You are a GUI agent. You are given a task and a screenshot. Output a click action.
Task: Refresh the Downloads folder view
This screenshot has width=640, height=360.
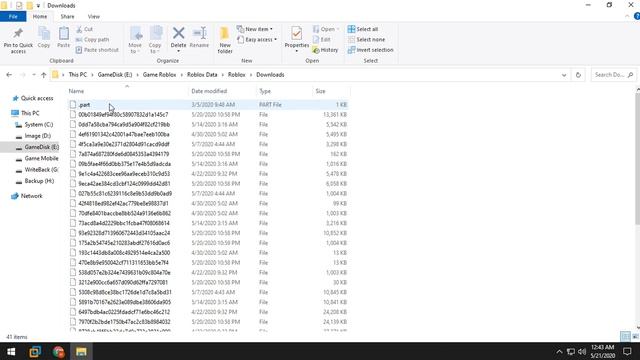pyautogui.click(x=578, y=75)
